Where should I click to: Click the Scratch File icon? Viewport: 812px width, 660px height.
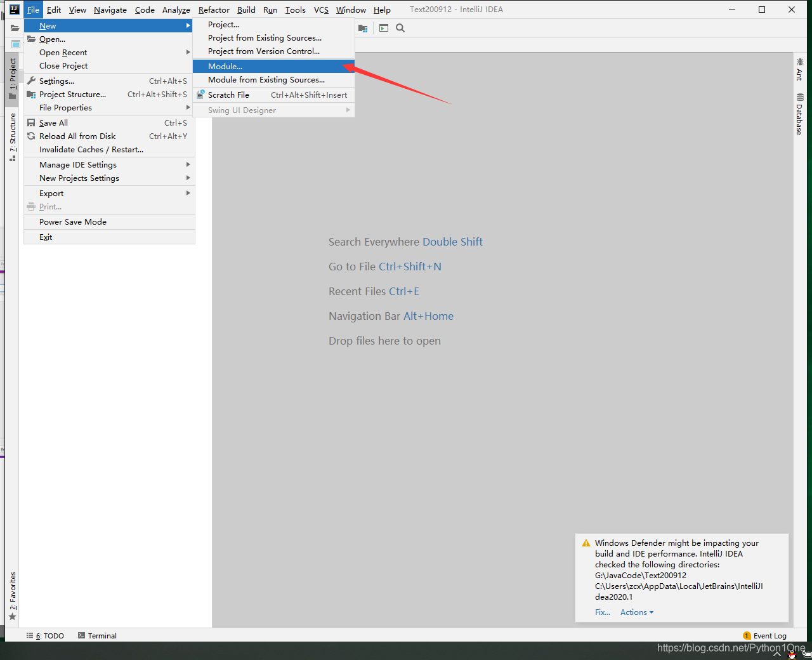pyautogui.click(x=200, y=95)
